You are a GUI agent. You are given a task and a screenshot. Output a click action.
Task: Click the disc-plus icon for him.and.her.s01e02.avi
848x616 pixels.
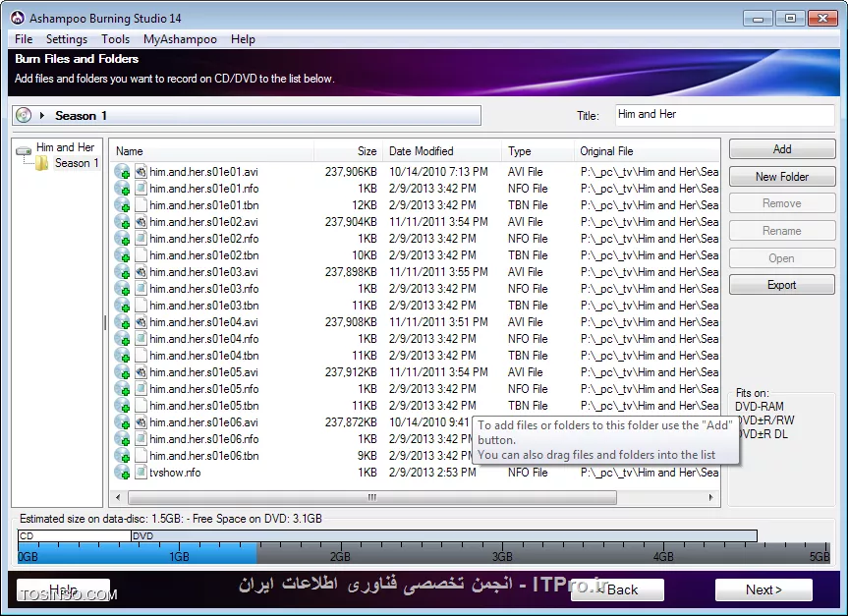[122, 222]
